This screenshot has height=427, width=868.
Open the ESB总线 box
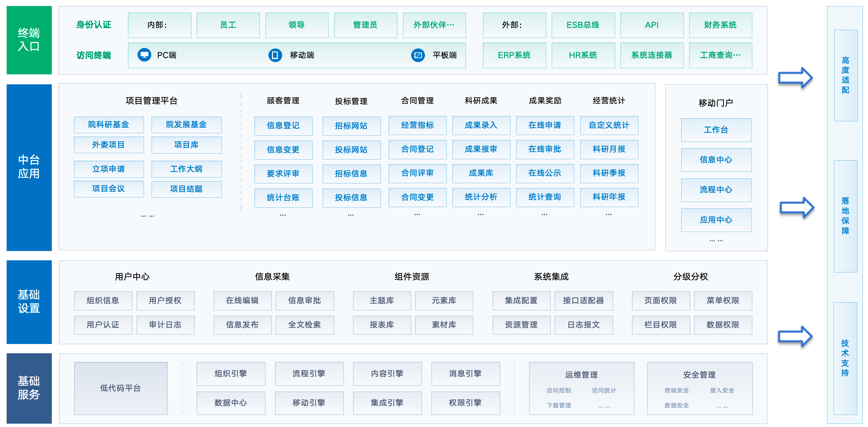tap(583, 25)
